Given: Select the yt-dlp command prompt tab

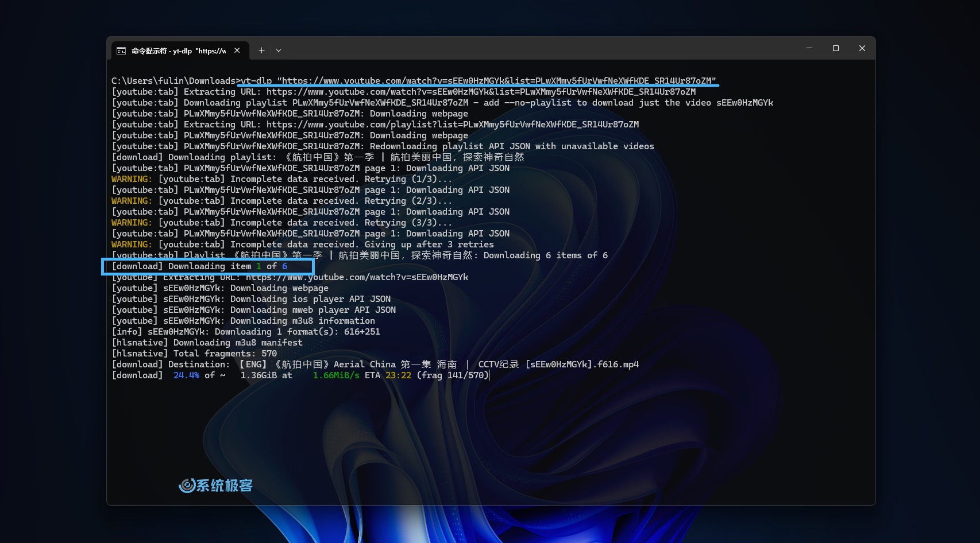Looking at the screenshot, I should (x=180, y=51).
